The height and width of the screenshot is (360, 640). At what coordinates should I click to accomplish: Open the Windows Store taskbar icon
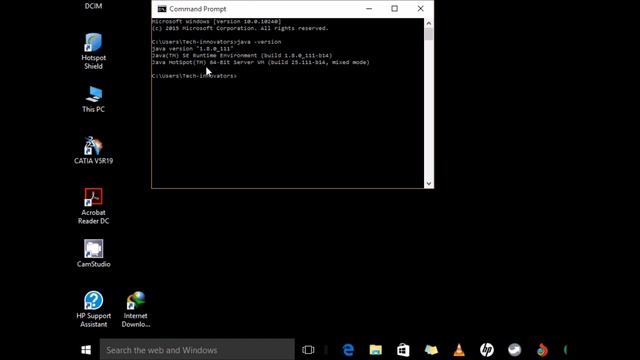(403, 350)
